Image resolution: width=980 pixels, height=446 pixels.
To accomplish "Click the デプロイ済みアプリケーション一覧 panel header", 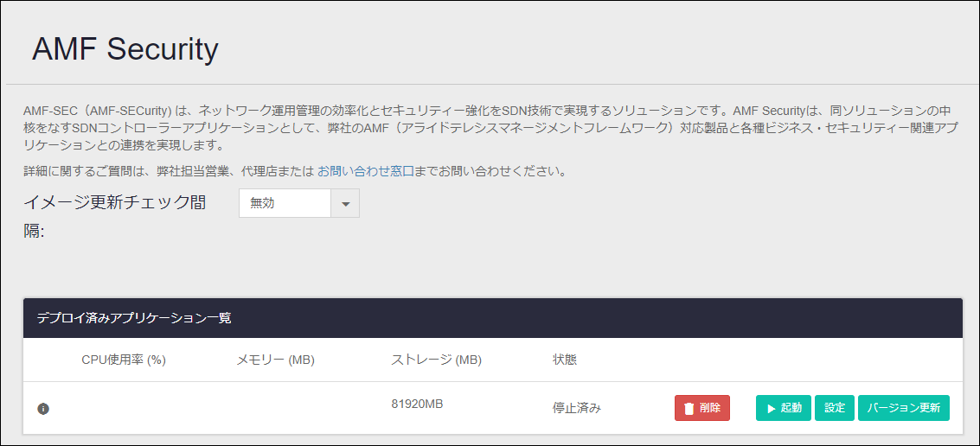I will pos(492,318).
